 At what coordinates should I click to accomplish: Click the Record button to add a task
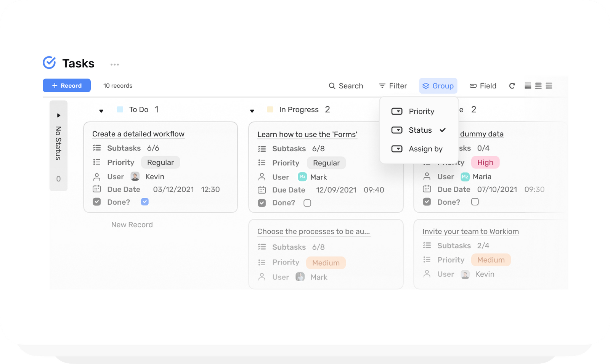click(66, 85)
